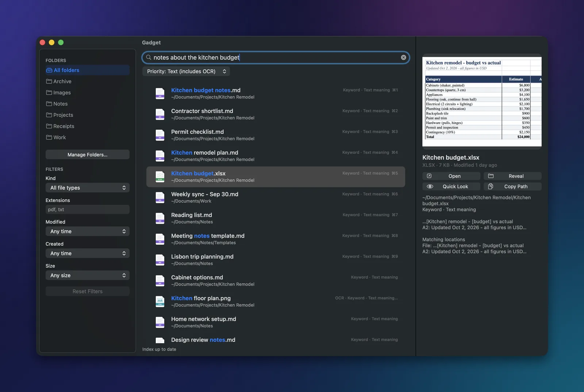This screenshot has height=392, width=584.
Task: Click the Archive folder icon in sidebar
Action: [49, 81]
